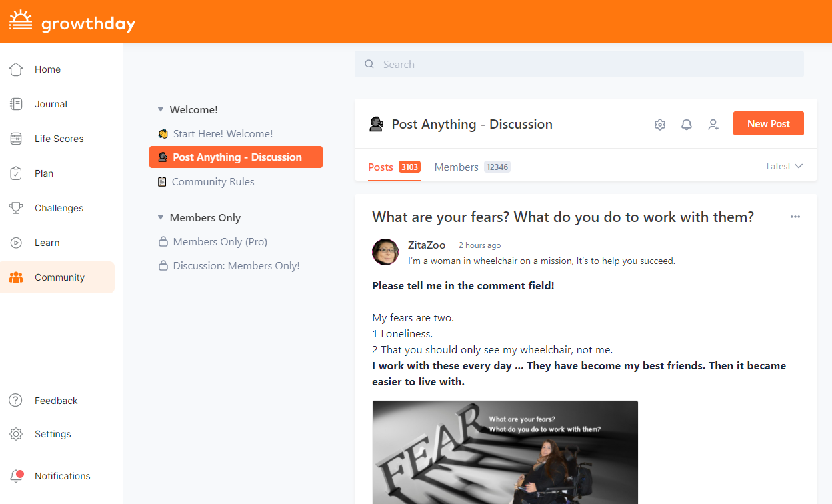Select Post Anything - Discussion space

(x=236, y=157)
